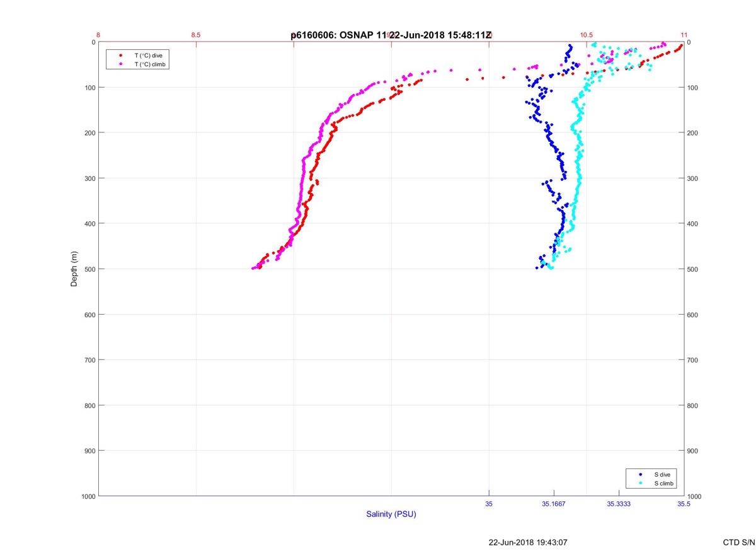Click red marker beside 'T (°C) dive'
The width and height of the screenshot is (756, 558).
point(120,55)
